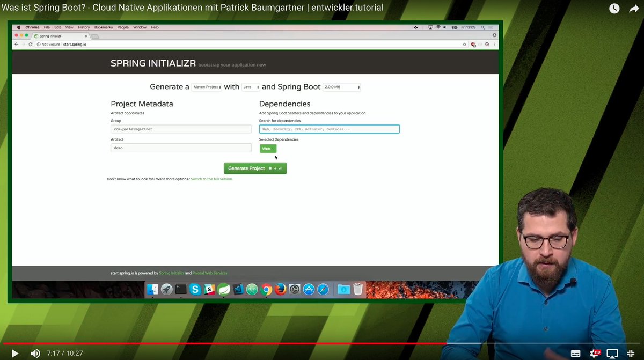Open Safari in the dock
Image resolution: width=644 pixels, height=360 pixels.
(323, 290)
